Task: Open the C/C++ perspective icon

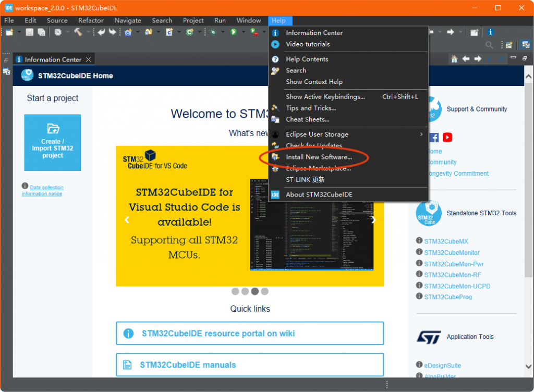Action: pyautogui.click(x=526, y=45)
